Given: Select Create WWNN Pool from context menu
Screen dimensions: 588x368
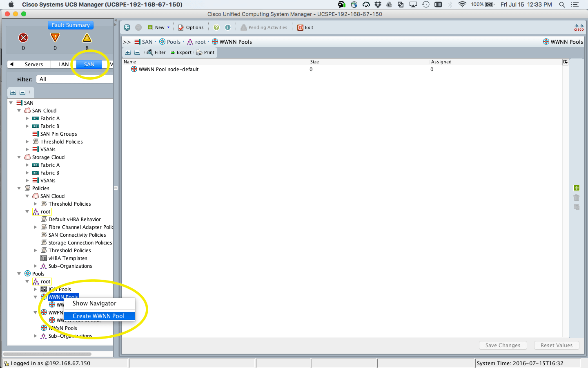Looking at the screenshot, I should click(x=99, y=316).
